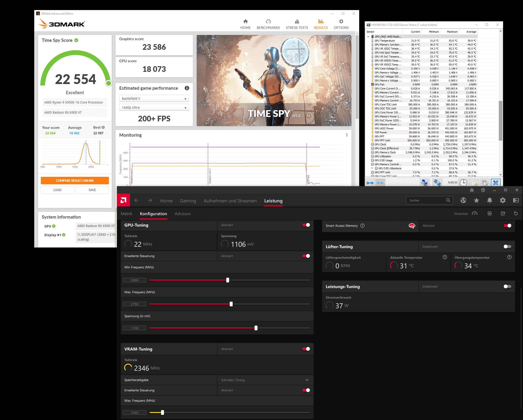523x420 pixels.
Task: Click HWiNFO expand columns arrows button
Action: click(370, 183)
